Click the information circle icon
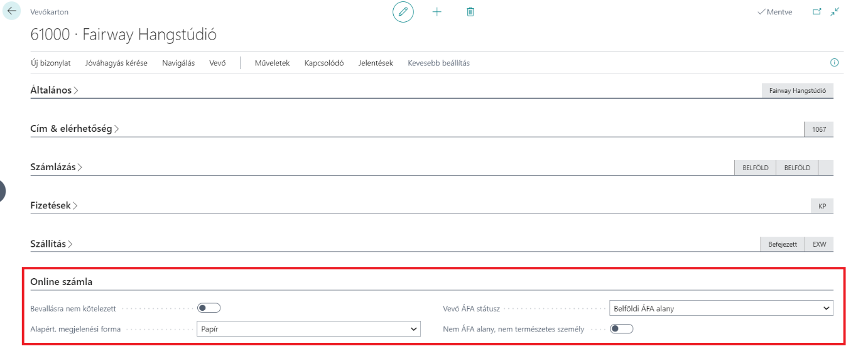Screen dimensions: 868x356 [835, 63]
